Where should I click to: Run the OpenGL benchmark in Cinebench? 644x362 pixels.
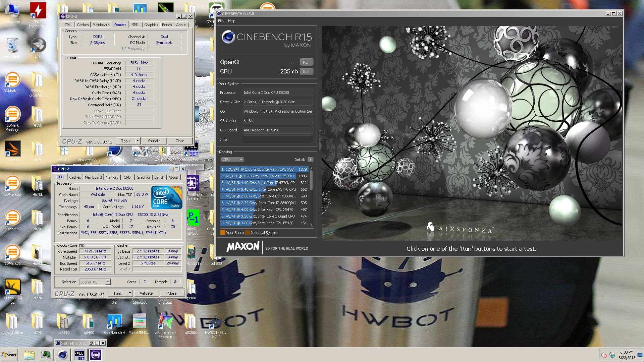pyautogui.click(x=306, y=62)
